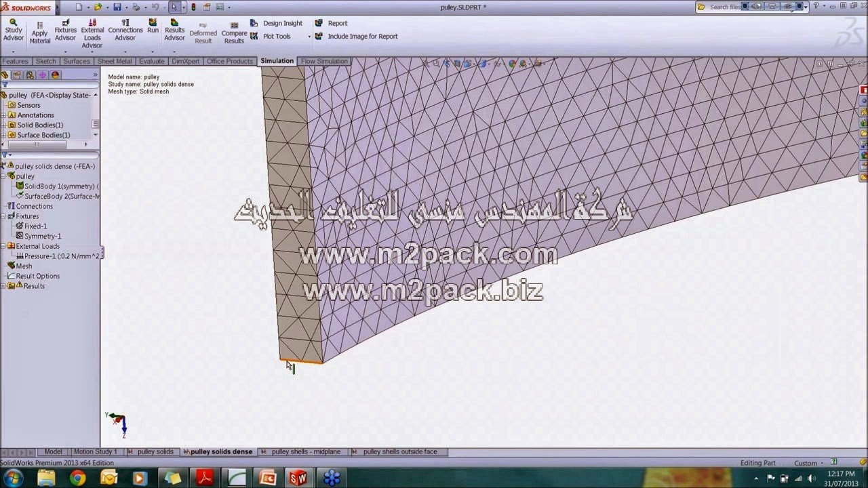Viewport: 868px width, 488px height.
Task: Click the Edit Appearance icon in view toolbar
Action: 513,64
